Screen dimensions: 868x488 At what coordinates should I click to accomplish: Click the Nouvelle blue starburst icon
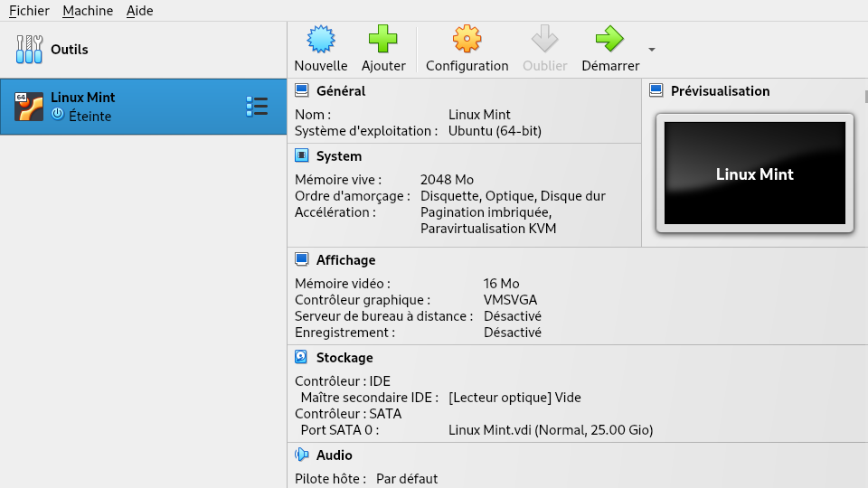click(x=321, y=39)
